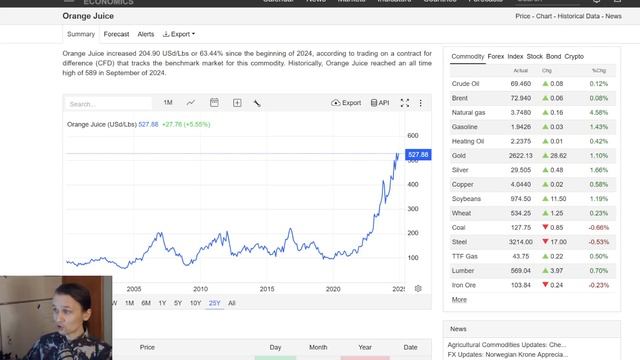Open chart settings gear icon

point(418,289)
